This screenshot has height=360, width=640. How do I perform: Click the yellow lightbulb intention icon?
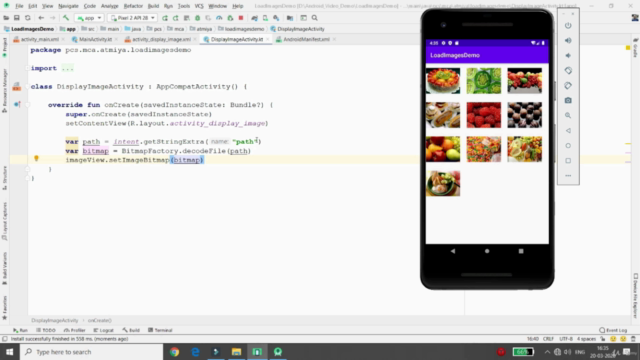36,158
